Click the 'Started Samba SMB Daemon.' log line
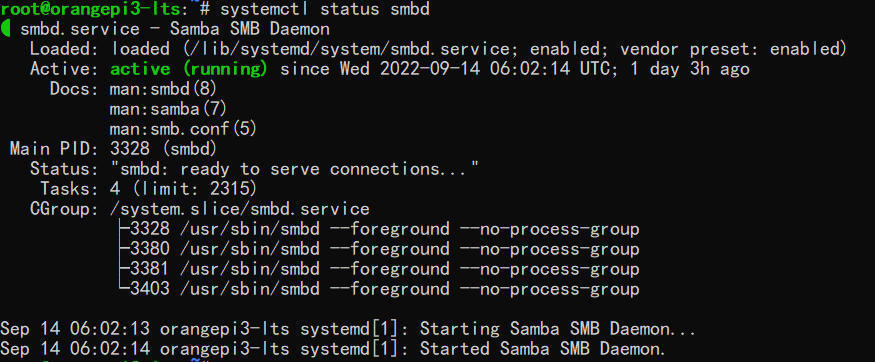The height and width of the screenshot is (362, 875). pyautogui.click(x=333, y=350)
